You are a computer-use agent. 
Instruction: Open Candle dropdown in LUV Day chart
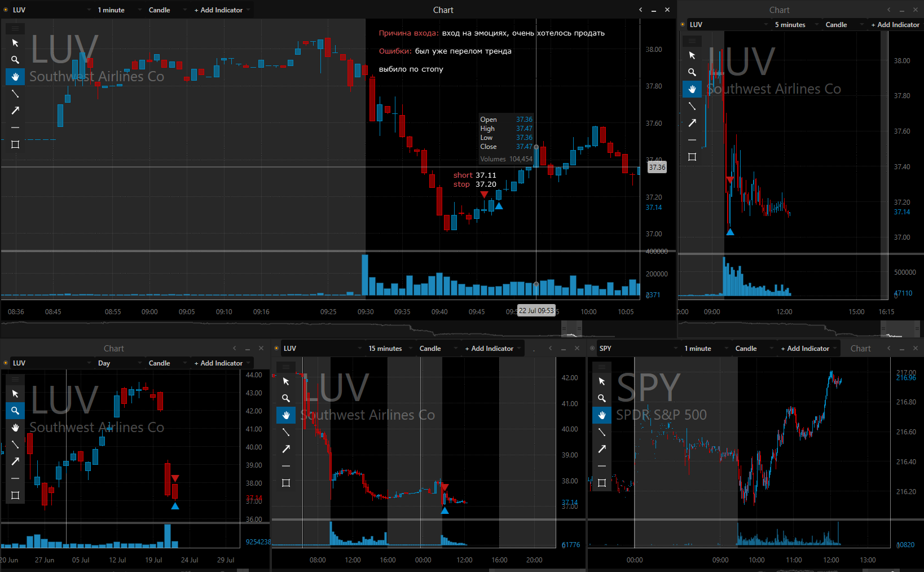(x=166, y=363)
